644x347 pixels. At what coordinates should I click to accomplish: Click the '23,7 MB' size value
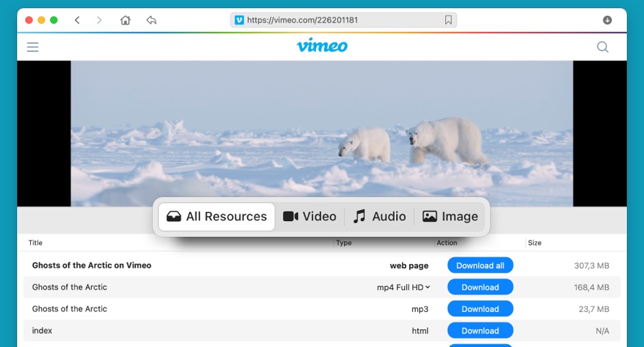(594, 309)
